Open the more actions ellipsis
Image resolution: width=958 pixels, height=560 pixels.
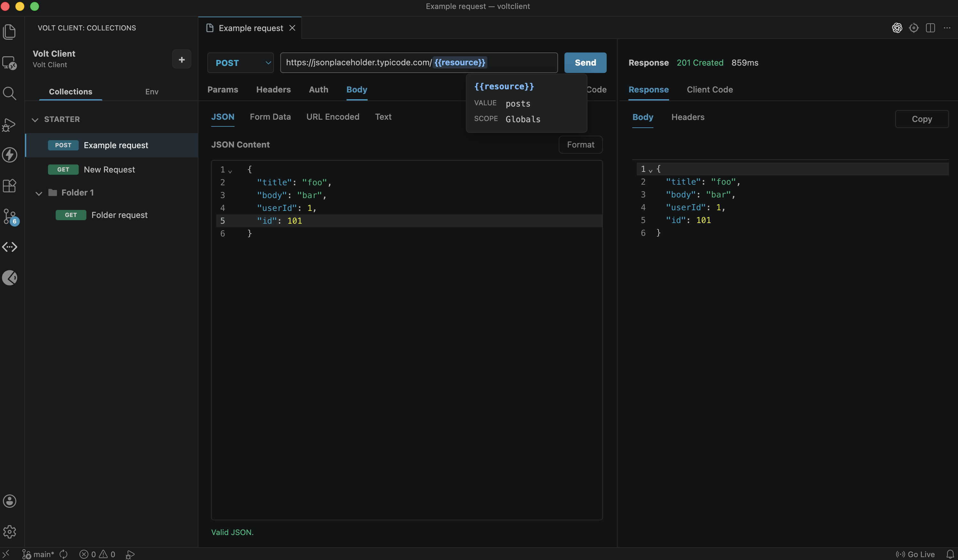[x=947, y=28]
